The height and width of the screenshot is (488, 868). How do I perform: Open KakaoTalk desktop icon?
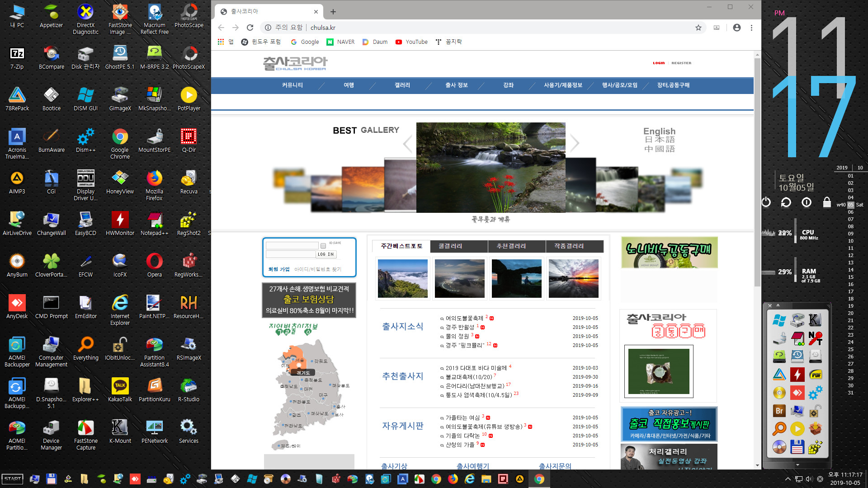120,390
